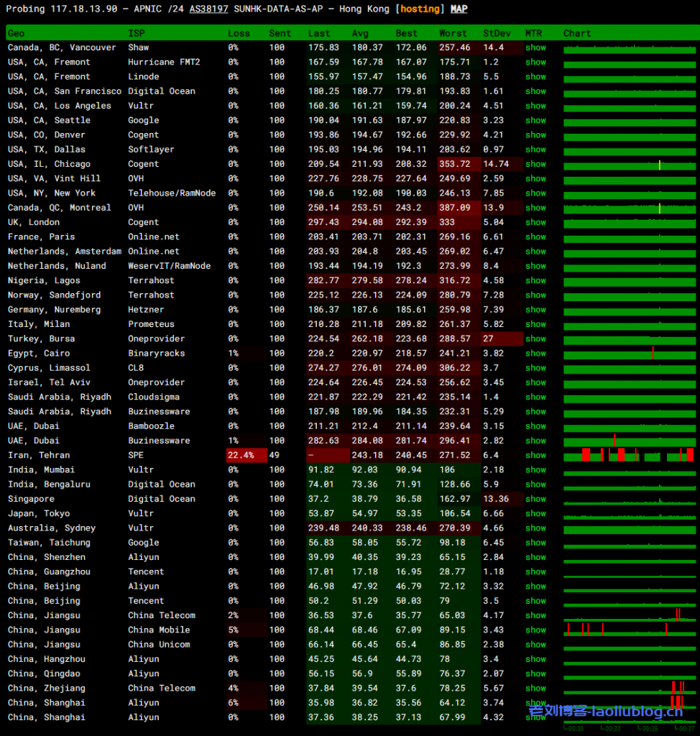Show MTR for Jiangsu China Mobile
The image size is (700, 736).
coord(535,630)
